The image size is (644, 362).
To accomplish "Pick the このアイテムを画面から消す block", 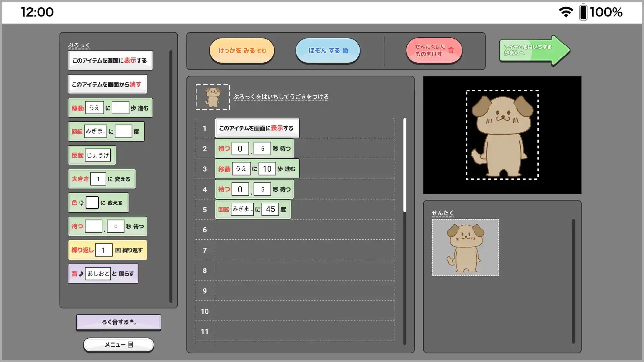I will coord(107,84).
